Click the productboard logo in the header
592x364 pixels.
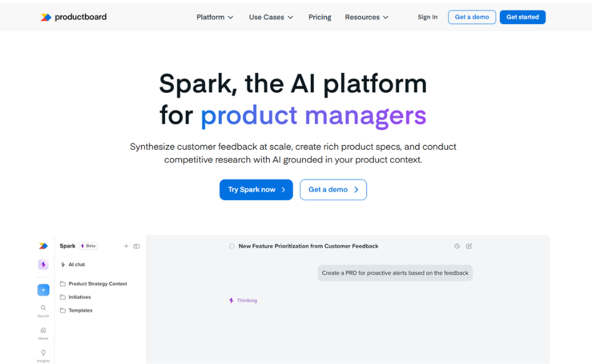(x=73, y=17)
